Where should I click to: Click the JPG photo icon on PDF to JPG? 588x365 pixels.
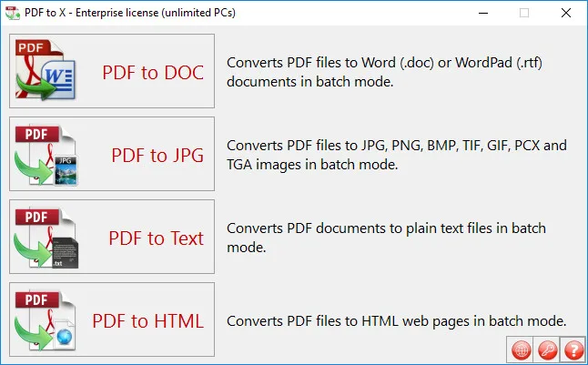(66, 170)
